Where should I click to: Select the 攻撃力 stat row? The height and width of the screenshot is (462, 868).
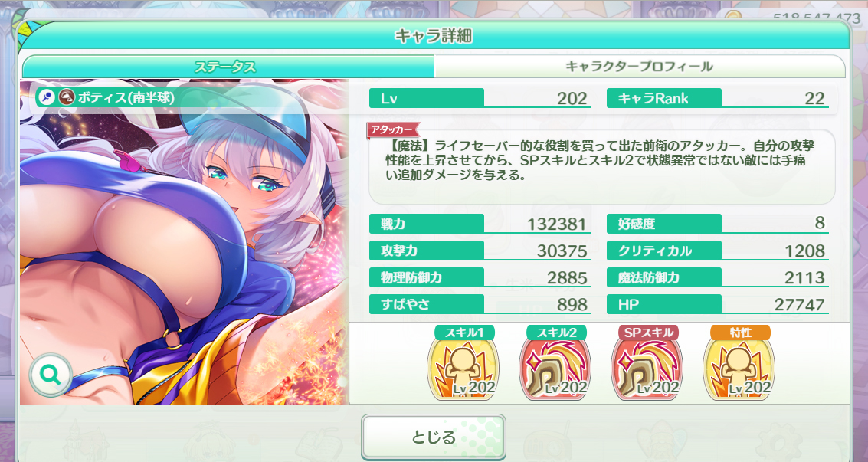click(x=480, y=251)
